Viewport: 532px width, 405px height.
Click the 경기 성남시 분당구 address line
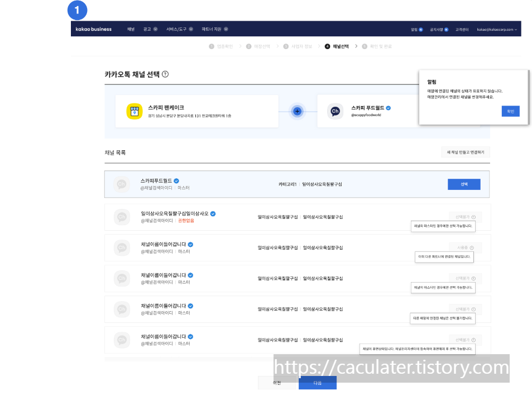click(x=190, y=116)
